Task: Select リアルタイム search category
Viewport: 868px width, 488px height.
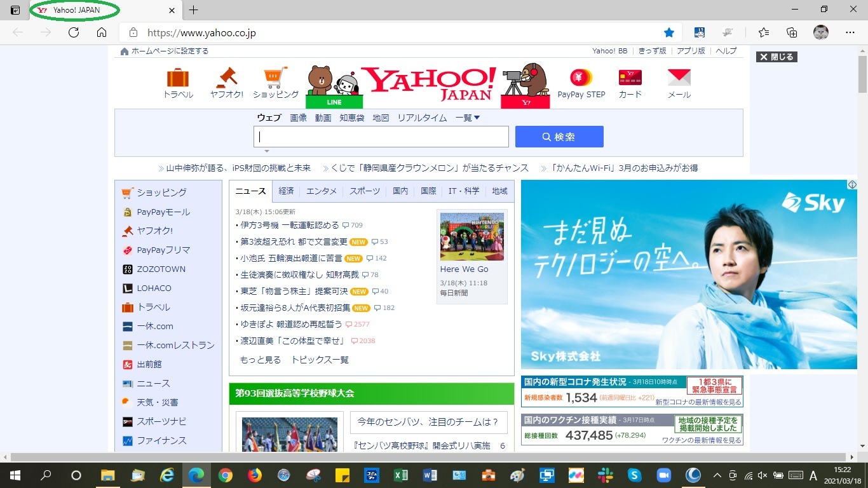Action: (x=422, y=118)
